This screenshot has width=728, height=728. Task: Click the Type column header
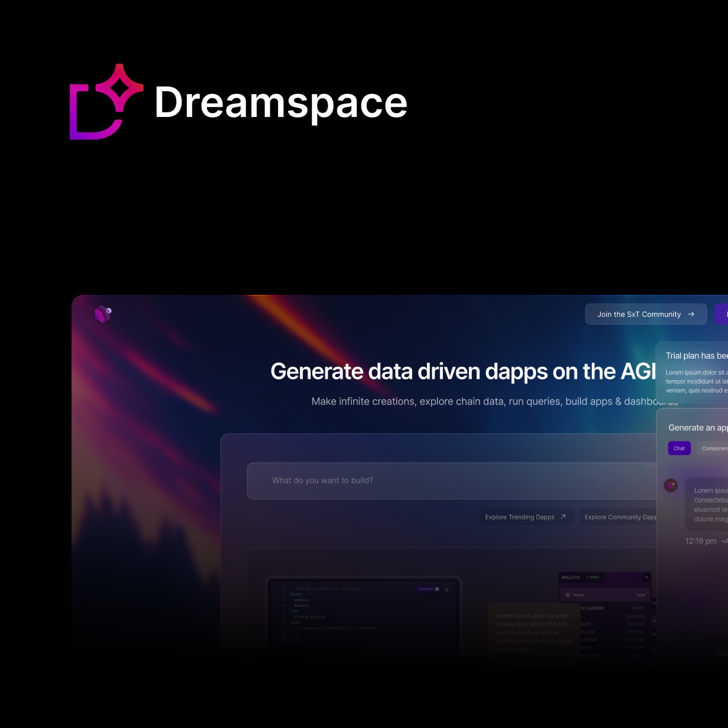(641, 595)
